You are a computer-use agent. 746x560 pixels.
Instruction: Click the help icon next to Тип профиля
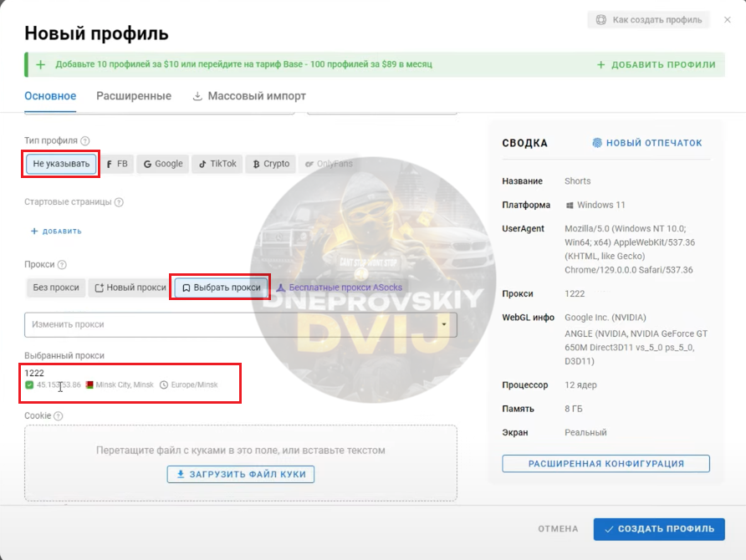tap(85, 140)
